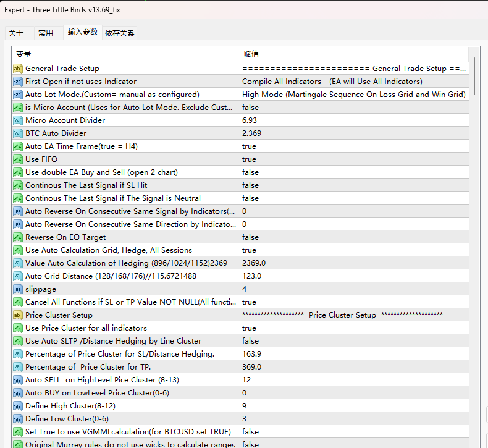Click double icon beside Percentage of Price Cluster for TP.
This screenshot has height=448, width=488.
click(x=18, y=367)
